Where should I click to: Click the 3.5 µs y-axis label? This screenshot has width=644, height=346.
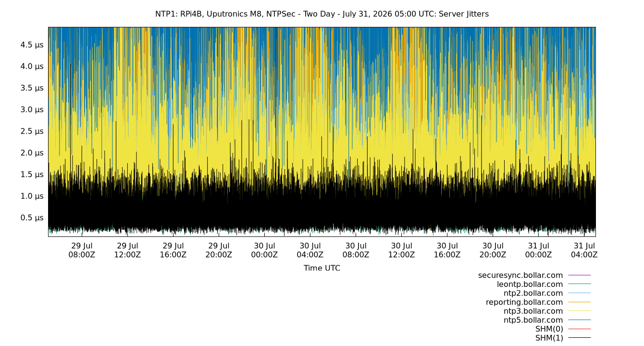point(32,88)
